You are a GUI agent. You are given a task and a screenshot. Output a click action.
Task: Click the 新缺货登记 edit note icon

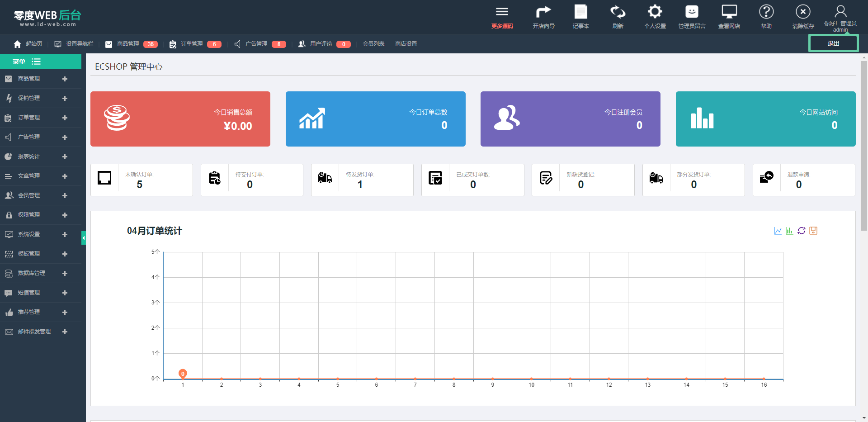pyautogui.click(x=546, y=178)
